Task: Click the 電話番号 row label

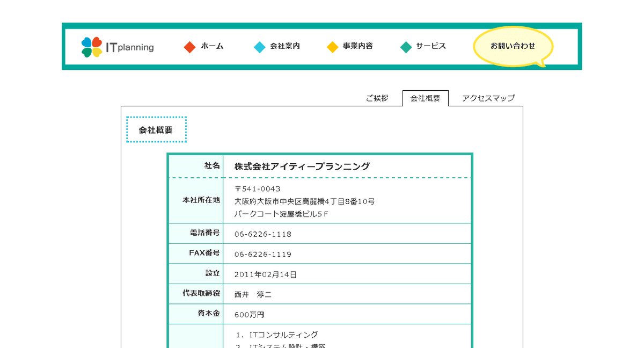Action: click(x=205, y=233)
